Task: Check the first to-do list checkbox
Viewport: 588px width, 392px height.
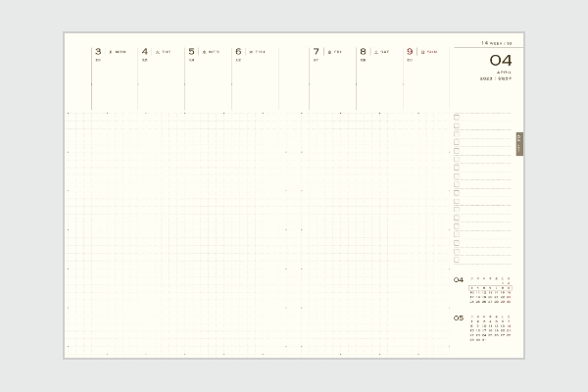Action: point(457,118)
